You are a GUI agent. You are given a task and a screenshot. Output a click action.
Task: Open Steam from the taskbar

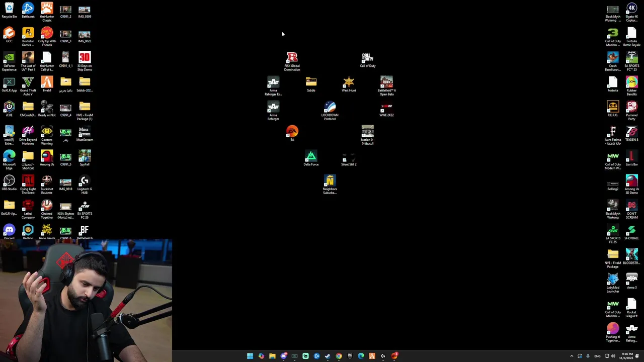(328, 356)
